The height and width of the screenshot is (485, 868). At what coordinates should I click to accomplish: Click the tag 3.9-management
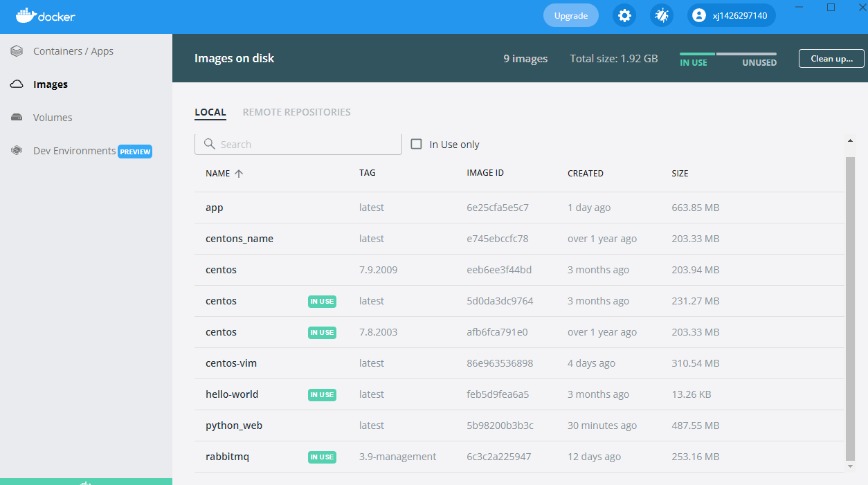coord(397,457)
